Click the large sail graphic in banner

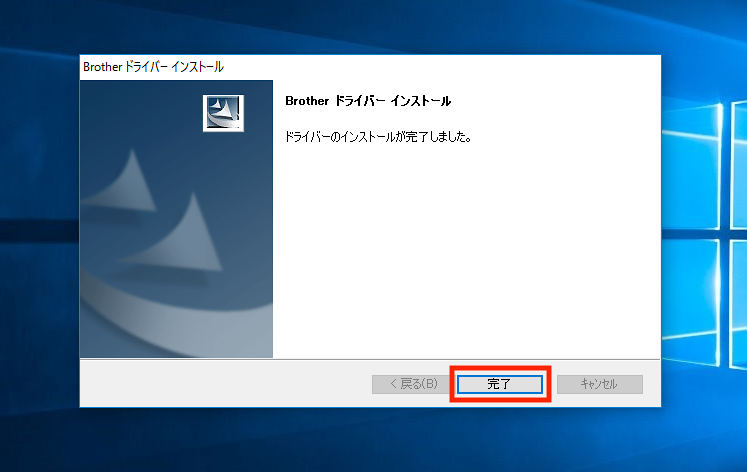pos(190,233)
